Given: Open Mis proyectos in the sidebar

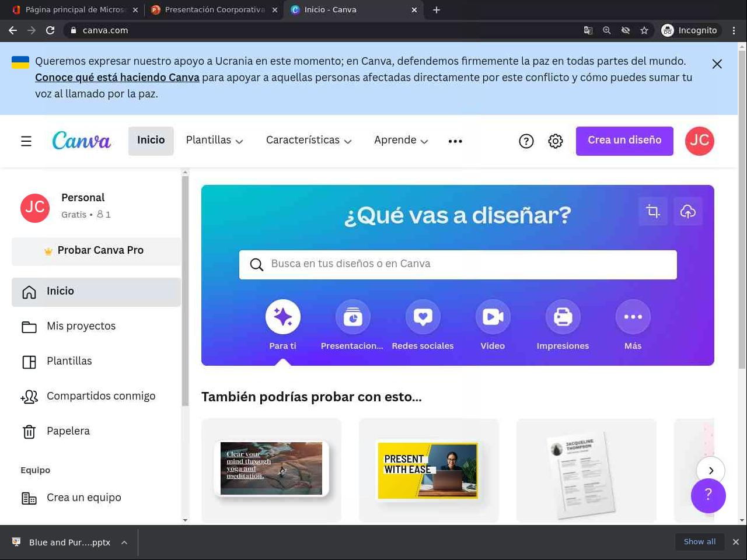Looking at the screenshot, I should [96, 327].
